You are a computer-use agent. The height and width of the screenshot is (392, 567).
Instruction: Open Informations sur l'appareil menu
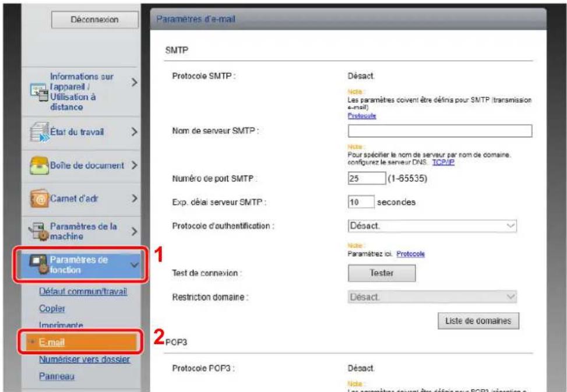pos(80,92)
